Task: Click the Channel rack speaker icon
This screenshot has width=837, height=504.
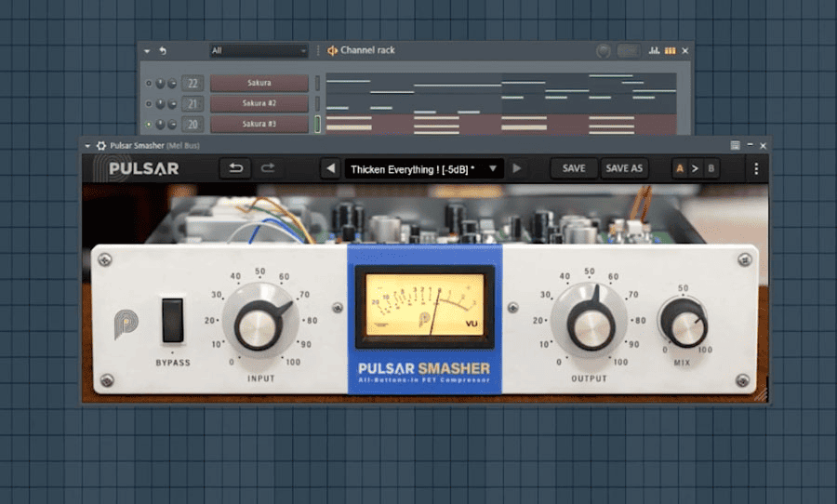Action: tap(332, 50)
